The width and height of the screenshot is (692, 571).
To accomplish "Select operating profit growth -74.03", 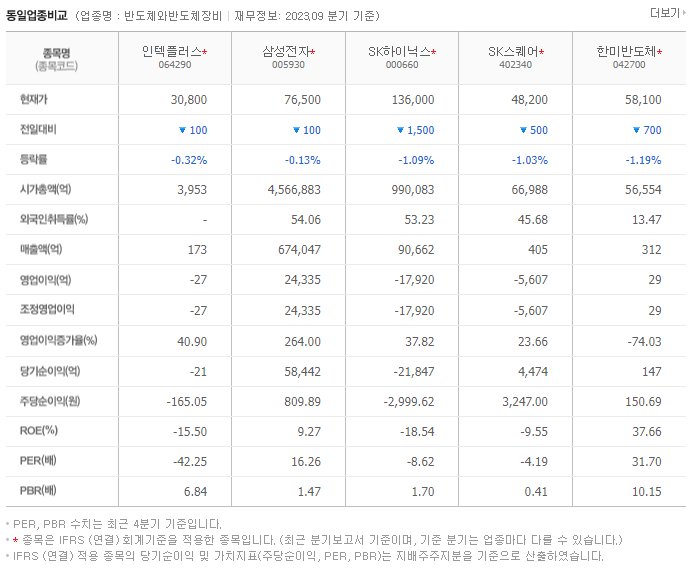I will pos(644,342).
